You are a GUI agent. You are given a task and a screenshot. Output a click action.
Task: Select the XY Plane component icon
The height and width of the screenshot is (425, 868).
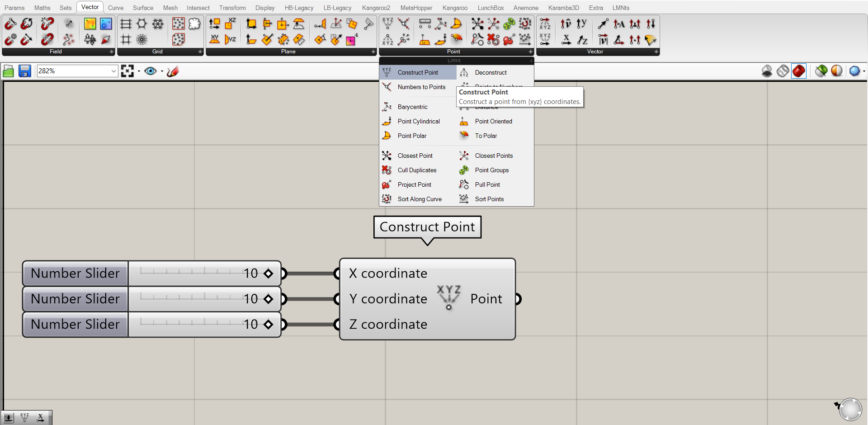click(214, 39)
